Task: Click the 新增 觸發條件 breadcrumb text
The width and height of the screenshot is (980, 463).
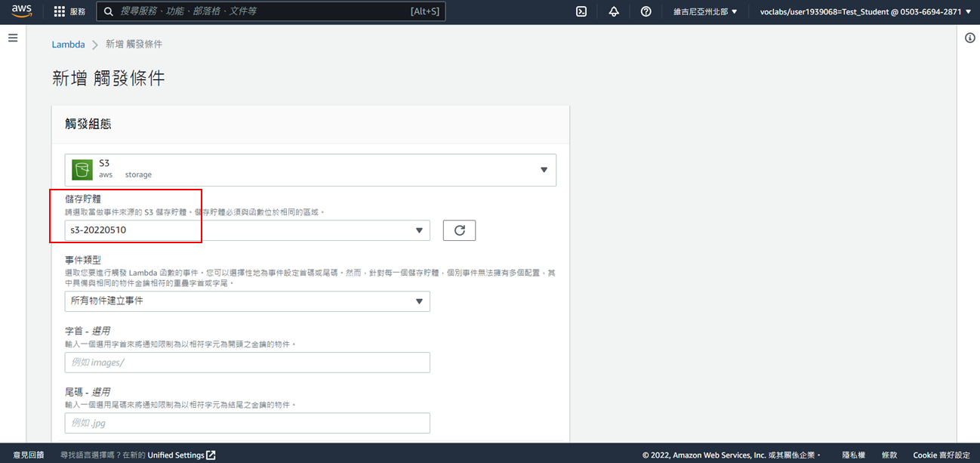Action: point(134,45)
